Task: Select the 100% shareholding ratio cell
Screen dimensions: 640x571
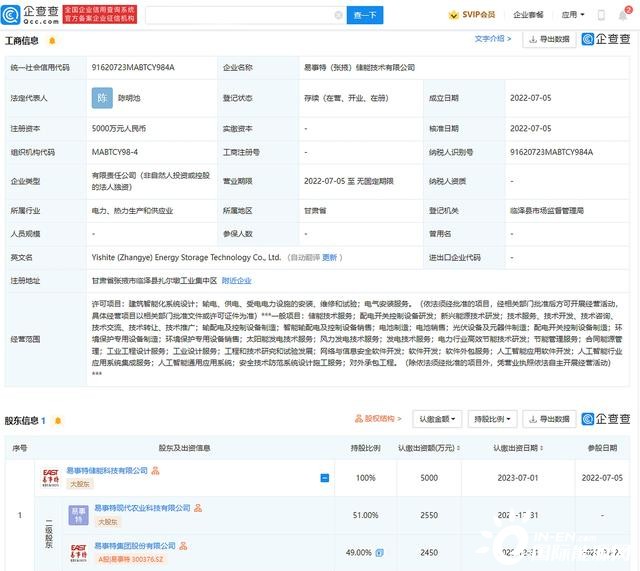Action: [x=366, y=478]
